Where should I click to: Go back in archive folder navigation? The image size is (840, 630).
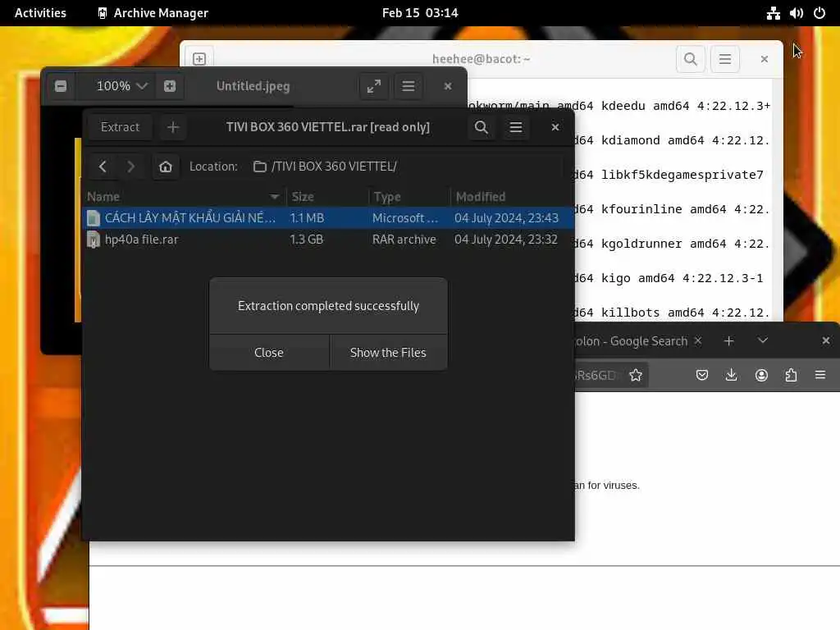pos(103,167)
